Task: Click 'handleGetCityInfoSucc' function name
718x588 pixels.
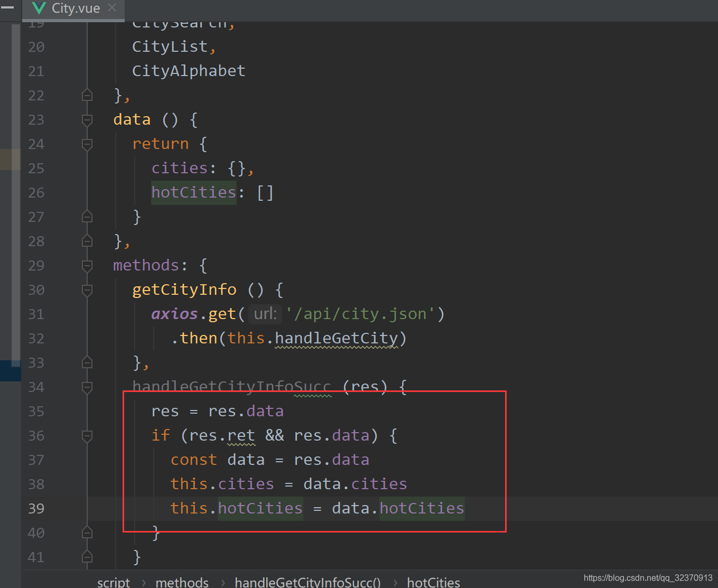Action: tap(231, 387)
